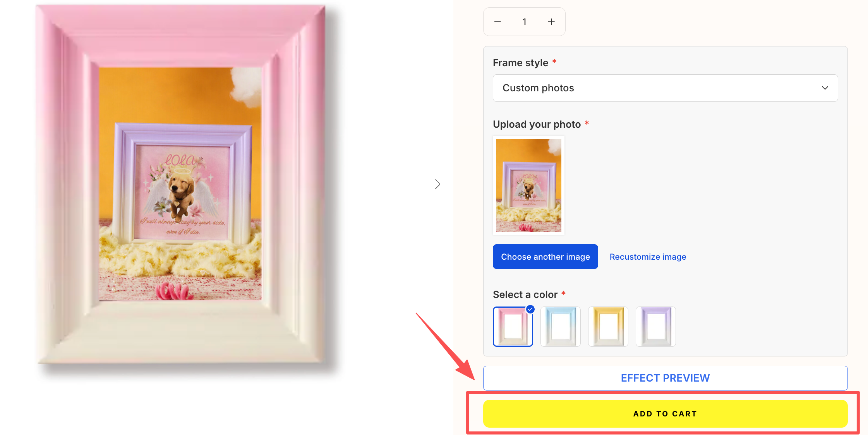The width and height of the screenshot is (868, 435).
Task: Click the quantity value field
Action: (524, 22)
